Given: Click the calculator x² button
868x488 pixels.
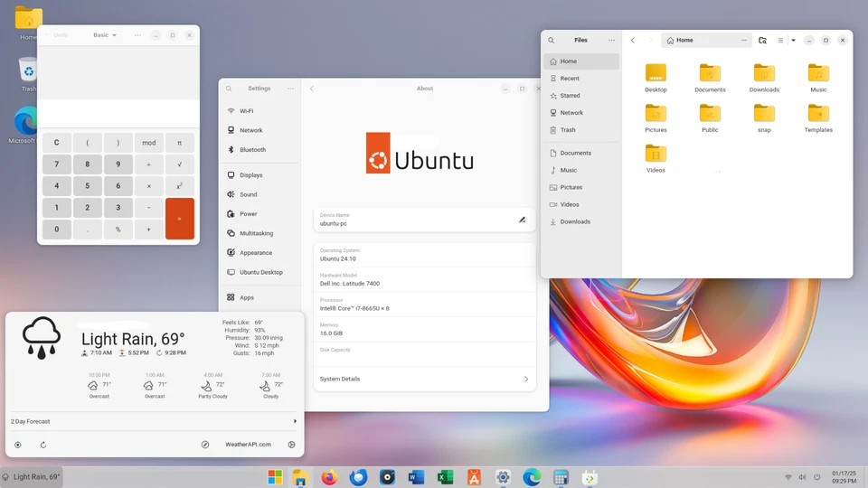Looking at the screenshot, I should 179,186.
